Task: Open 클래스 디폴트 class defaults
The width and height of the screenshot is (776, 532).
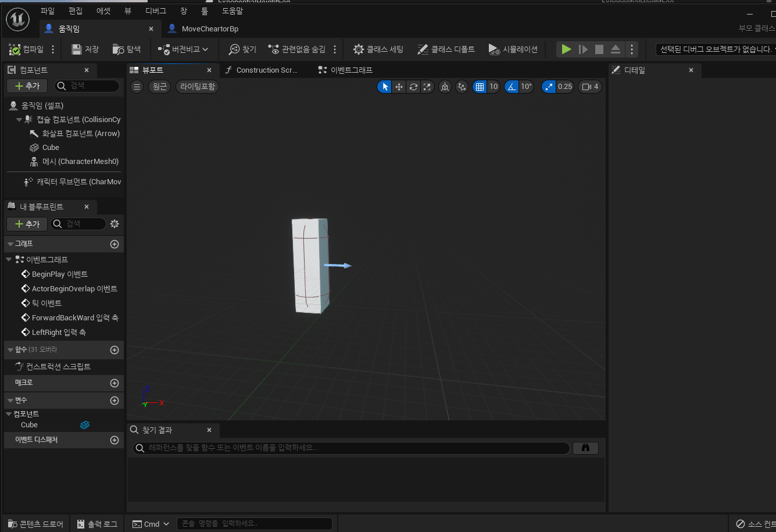Action: [x=446, y=49]
